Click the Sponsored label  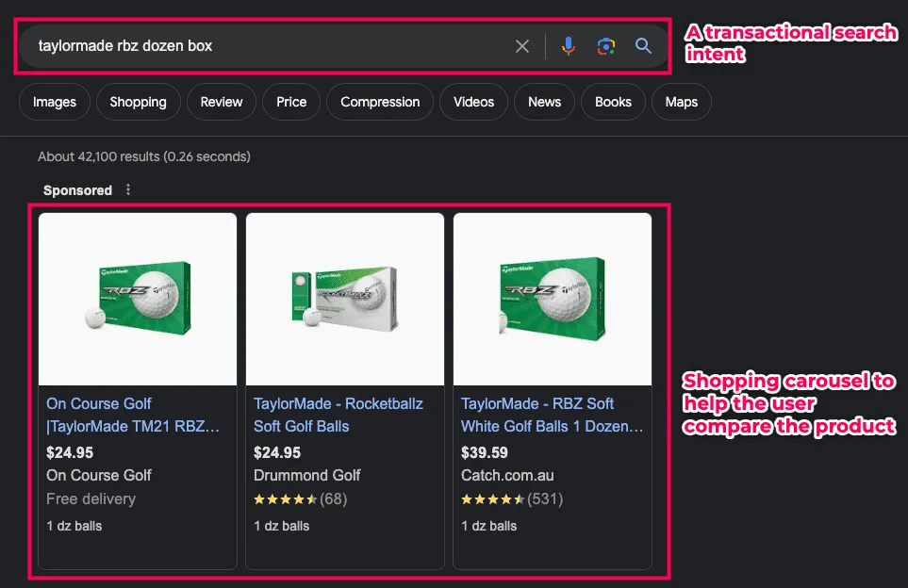tap(77, 190)
